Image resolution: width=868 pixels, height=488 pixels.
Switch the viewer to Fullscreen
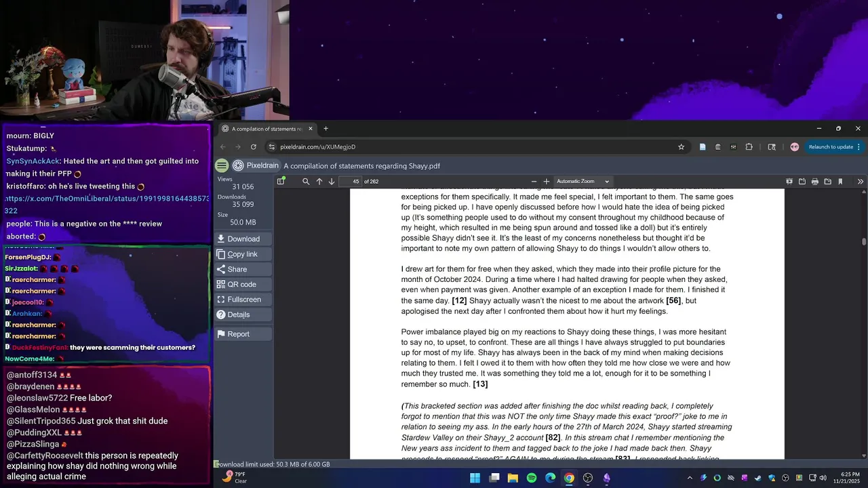pos(243,299)
